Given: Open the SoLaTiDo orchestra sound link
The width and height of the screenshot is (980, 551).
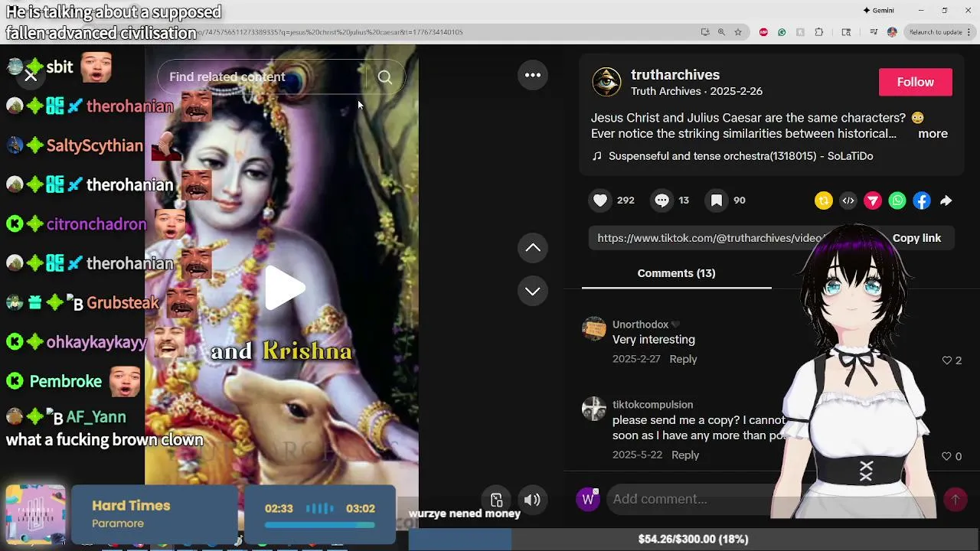Looking at the screenshot, I should (740, 156).
